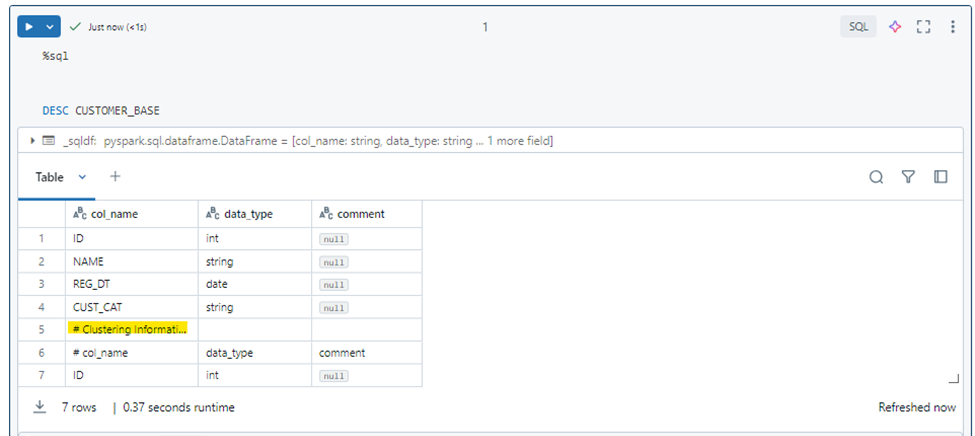Open the Table tab dropdown chevron
The width and height of the screenshot is (975, 436).
[x=82, y=177]
